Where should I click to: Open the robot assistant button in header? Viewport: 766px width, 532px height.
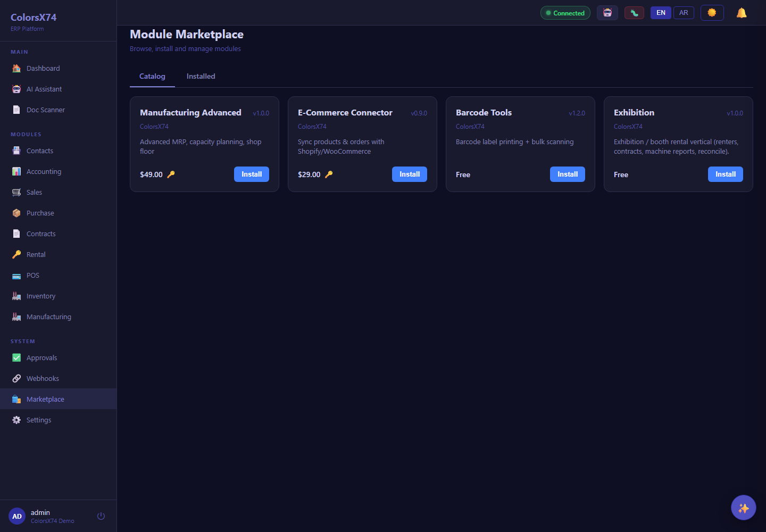(x=607, y=13)
